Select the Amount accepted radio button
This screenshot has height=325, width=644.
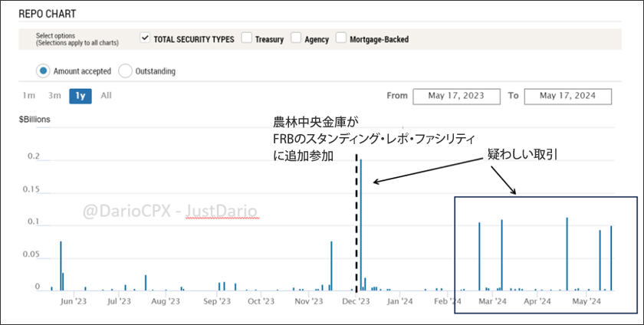point(43,71)
